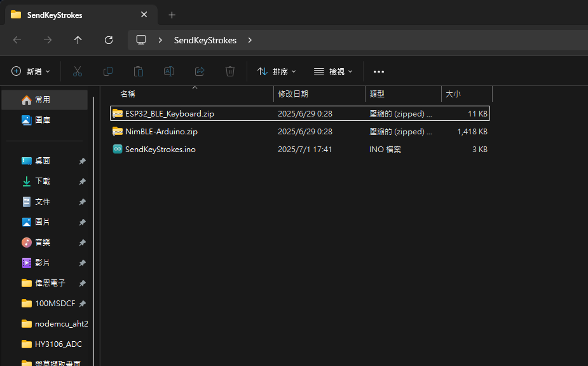
Task: Select SendKeyStrokes.ino file
Action: [x=300, y=149]
